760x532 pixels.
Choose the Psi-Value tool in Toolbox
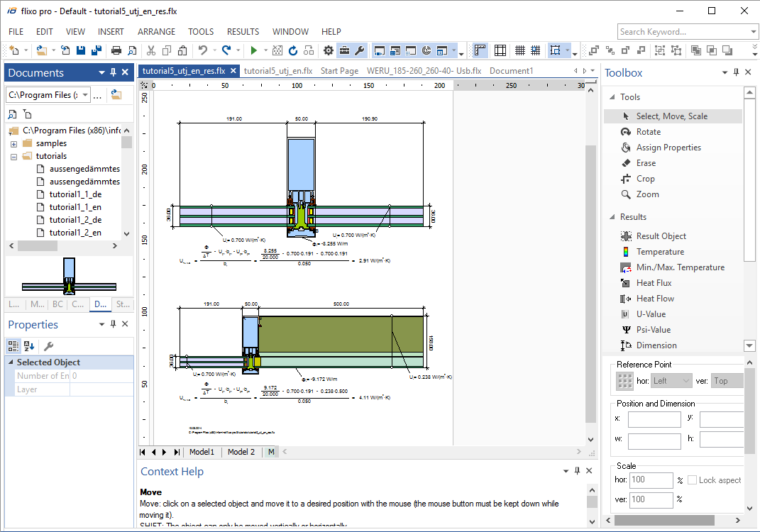653,330
